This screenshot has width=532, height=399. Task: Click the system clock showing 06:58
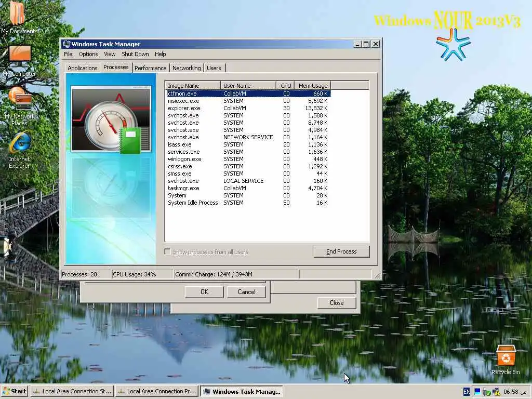pyautogui.click(x=515, y=392)
